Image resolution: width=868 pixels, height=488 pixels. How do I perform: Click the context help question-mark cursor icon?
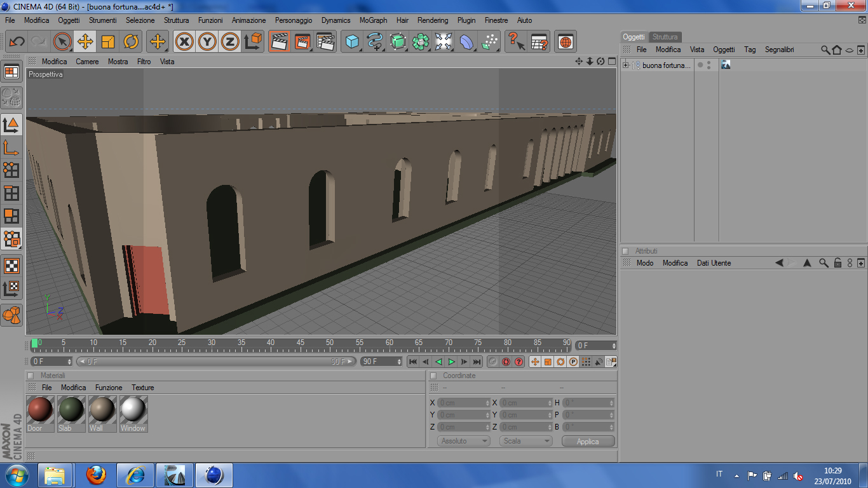point(516,42)
